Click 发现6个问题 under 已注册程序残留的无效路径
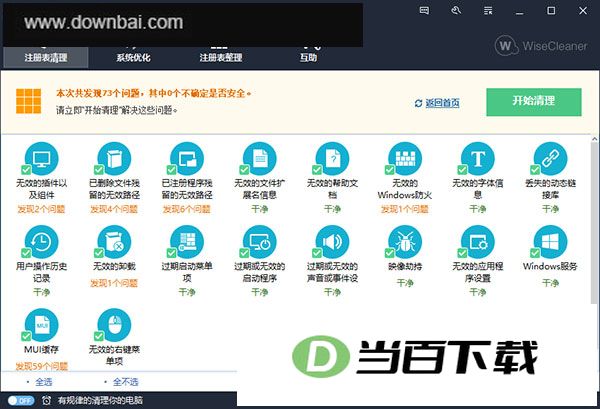 pyautogui.click(x=187, y=209)
